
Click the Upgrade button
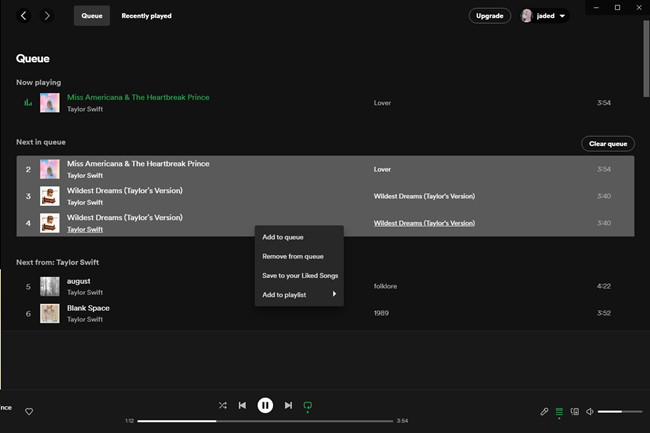click(x=490, y=16)
